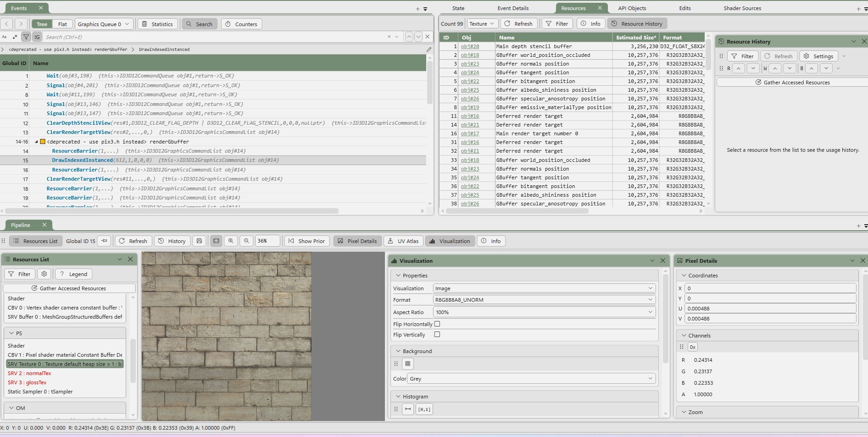Click the histogram range fit icon
This screenshot has width=868, height=437.
pos(408,409)
